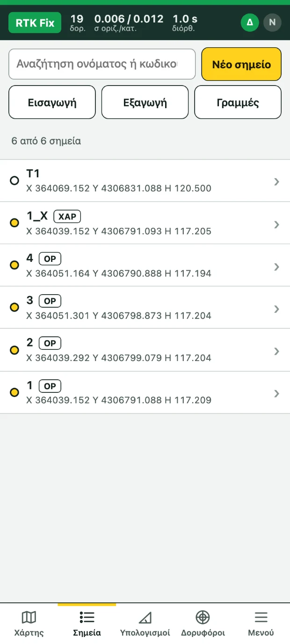
Task: Expand point T1 details chevron
Action: (x=276, y=181)
